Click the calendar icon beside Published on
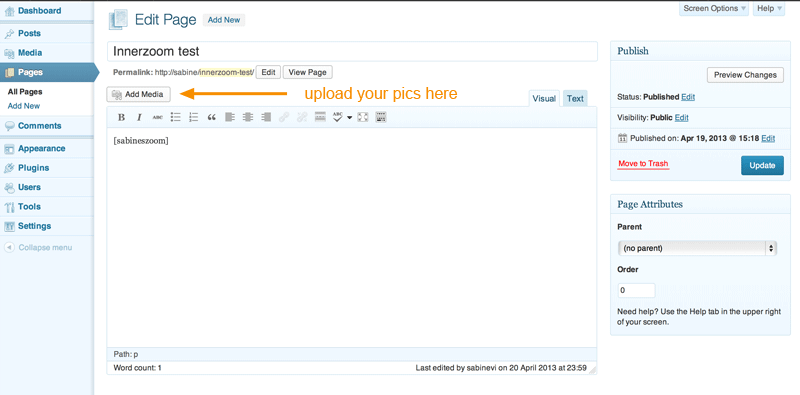Screen dimensions: 800x395 pos(622,138)
